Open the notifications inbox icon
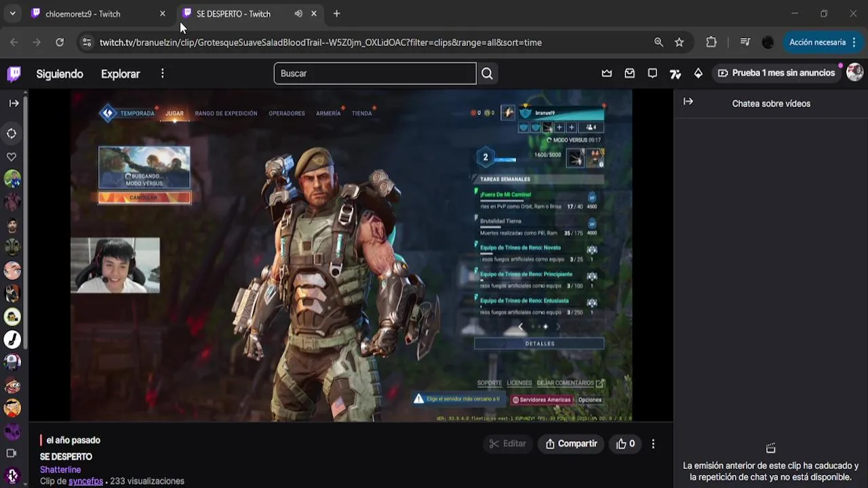 pos(630,73)
